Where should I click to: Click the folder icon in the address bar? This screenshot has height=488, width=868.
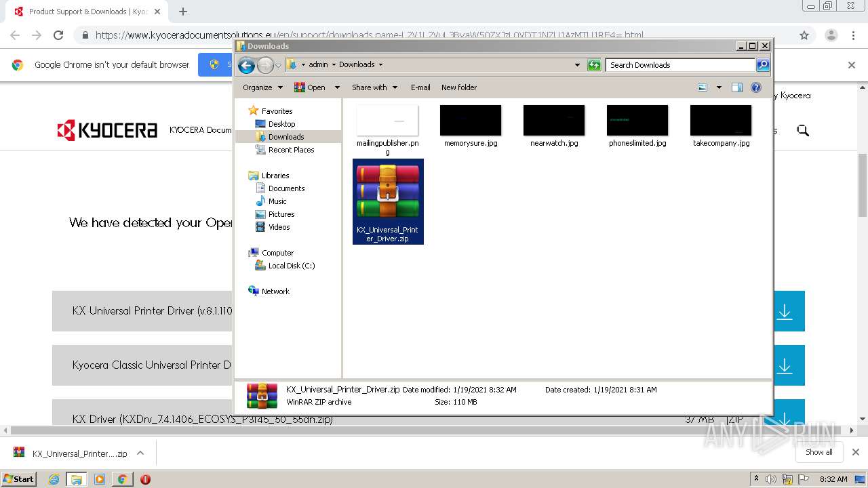click(x=292, y=64)
